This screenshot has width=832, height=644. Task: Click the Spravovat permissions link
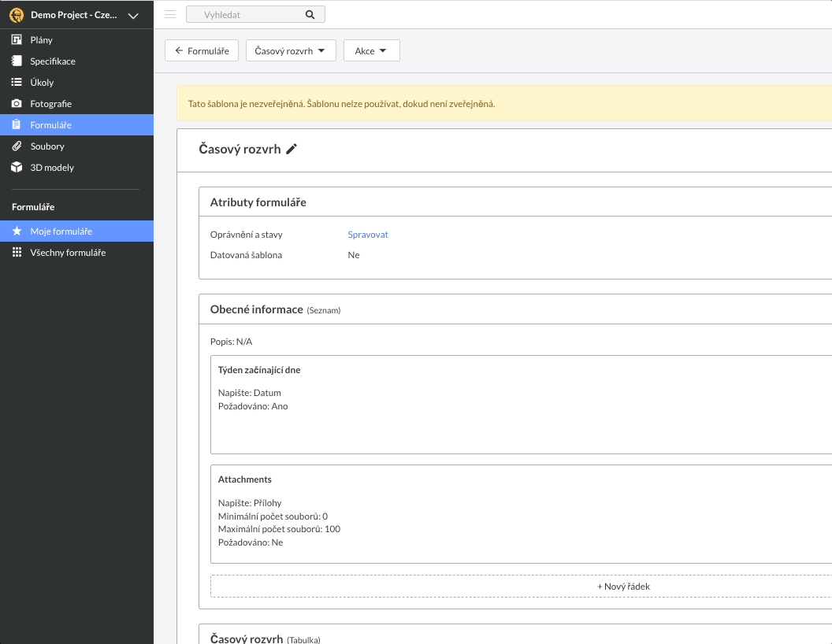pyautogui.click(x=368, y=235)
